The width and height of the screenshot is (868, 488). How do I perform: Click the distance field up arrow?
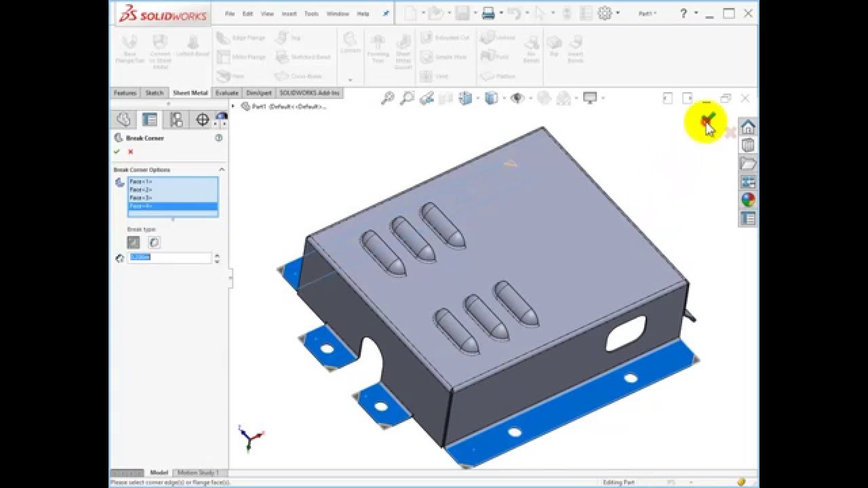click(217, 256)
